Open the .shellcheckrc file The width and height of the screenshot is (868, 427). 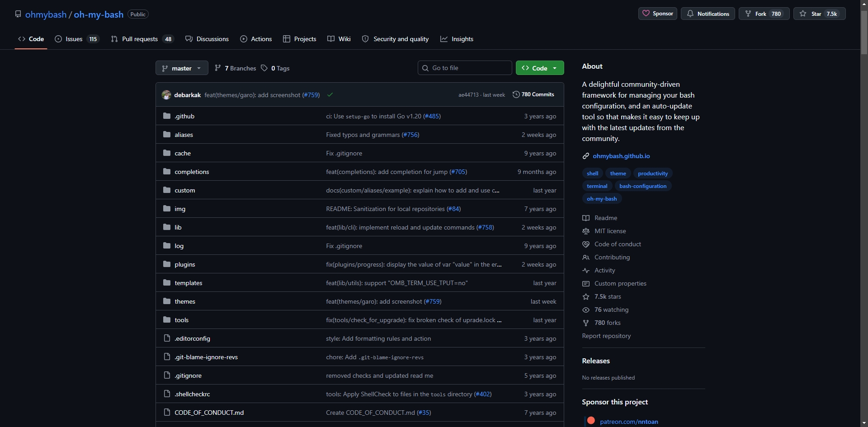click(x=192, y=394)
